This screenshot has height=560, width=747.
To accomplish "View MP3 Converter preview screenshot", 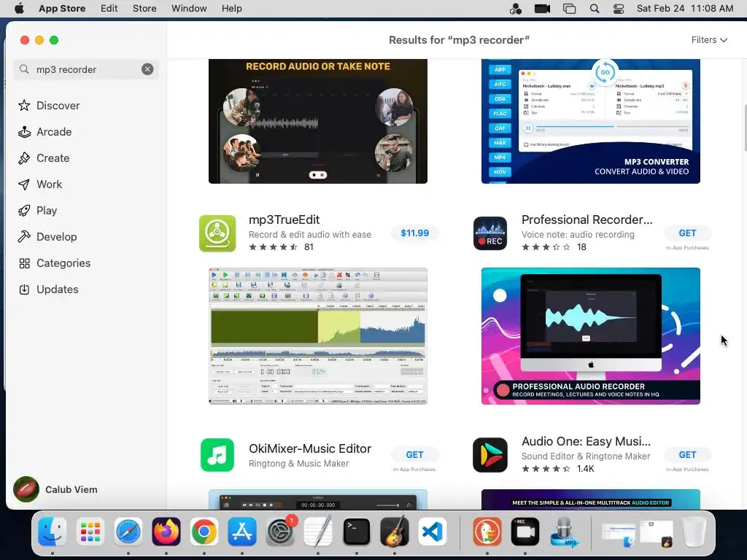I will click(x=591, y=121).
